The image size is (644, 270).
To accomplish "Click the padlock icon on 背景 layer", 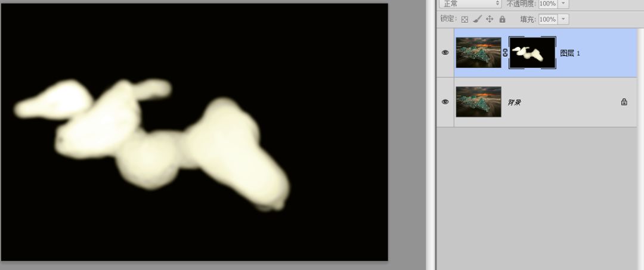I will [x=624, y=102].
